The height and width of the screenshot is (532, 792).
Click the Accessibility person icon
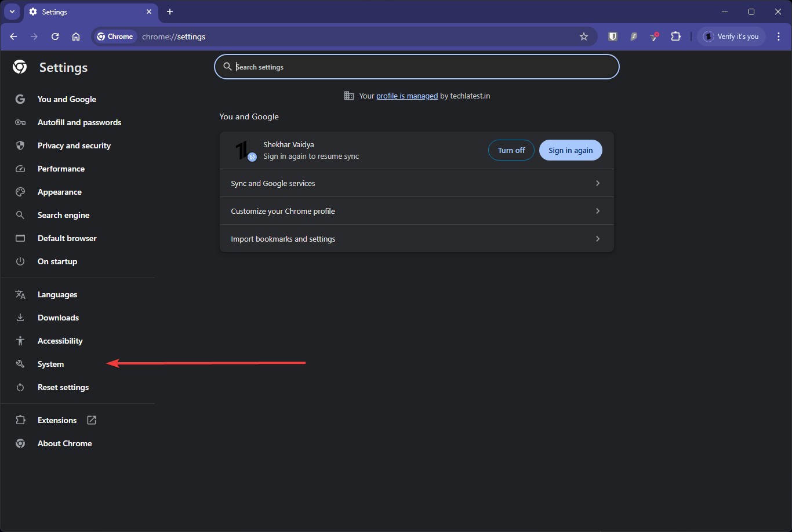(20, 340)
